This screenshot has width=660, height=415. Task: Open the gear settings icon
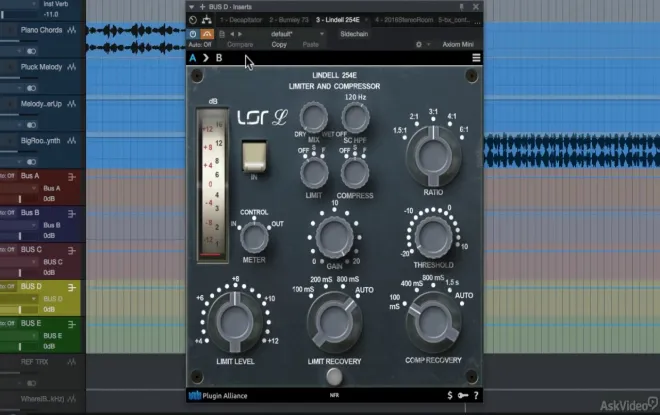pyautogui.click(x=419, y=44)
